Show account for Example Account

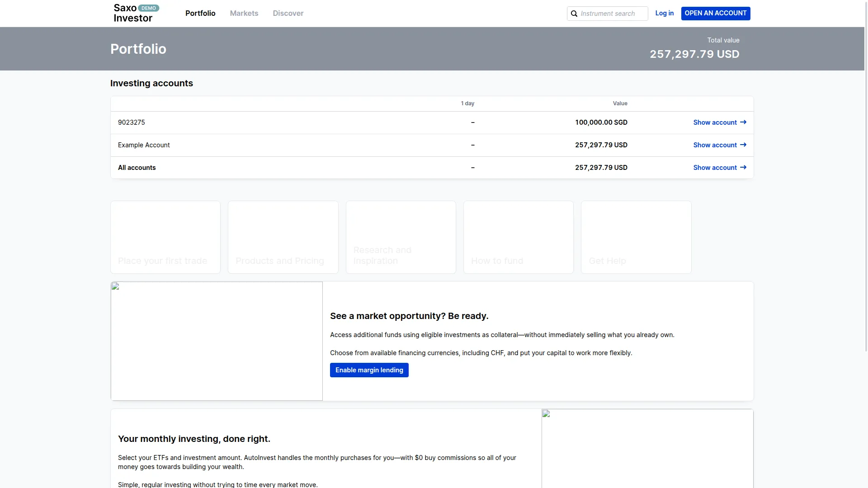pos(720,145)
